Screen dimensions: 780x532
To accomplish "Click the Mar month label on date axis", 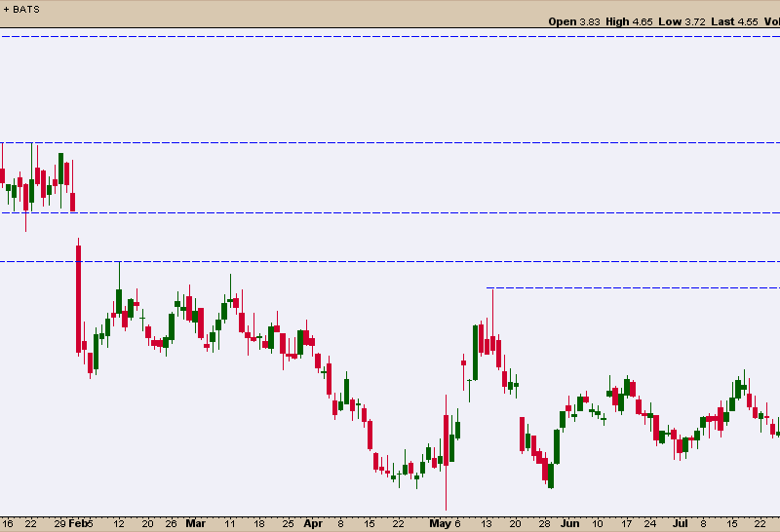I will (196, 523).
